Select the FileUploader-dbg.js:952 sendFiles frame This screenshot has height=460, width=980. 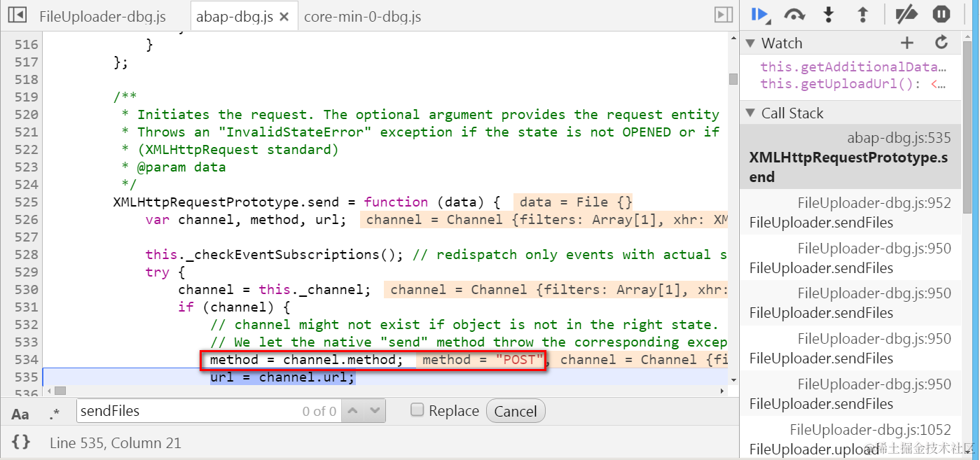pos(850,213)
